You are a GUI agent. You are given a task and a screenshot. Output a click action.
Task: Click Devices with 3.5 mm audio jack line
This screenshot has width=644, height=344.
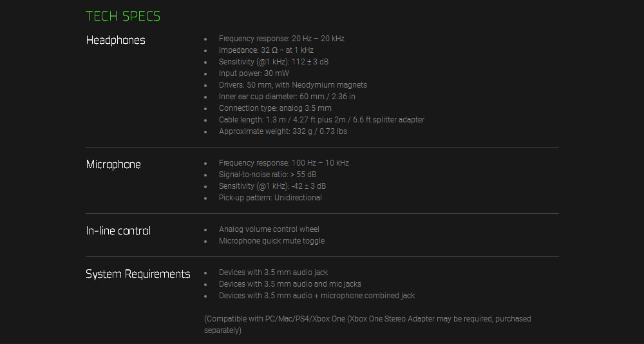(x=273, y=272)
